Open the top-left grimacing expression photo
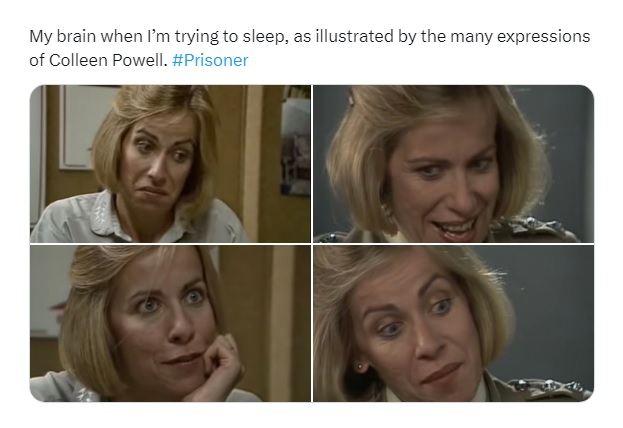 170,164
